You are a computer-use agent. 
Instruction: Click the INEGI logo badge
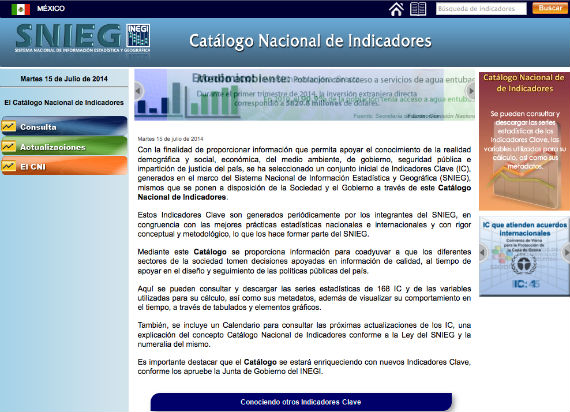[x=138, y=35]
